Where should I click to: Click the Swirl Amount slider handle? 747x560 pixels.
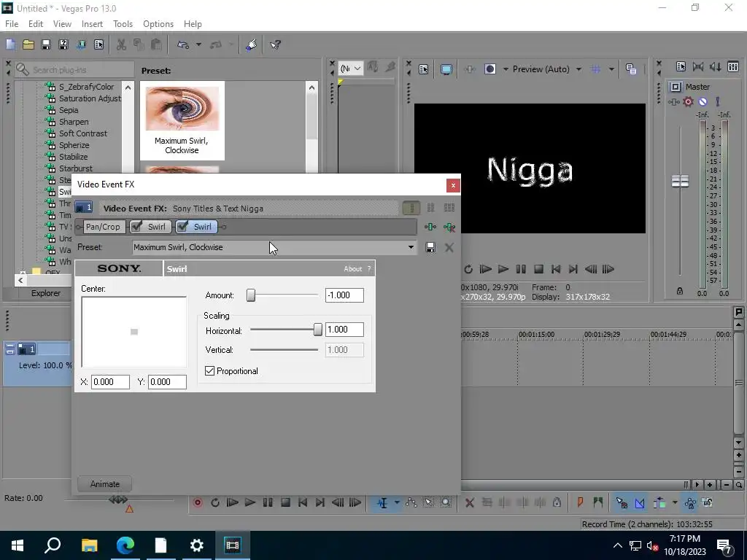(x=251, y=295)
